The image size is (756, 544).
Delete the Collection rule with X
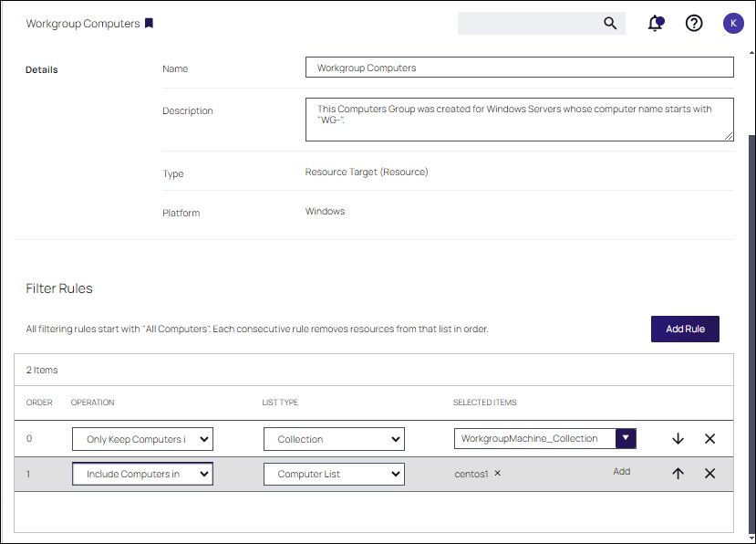coord(709,439)
